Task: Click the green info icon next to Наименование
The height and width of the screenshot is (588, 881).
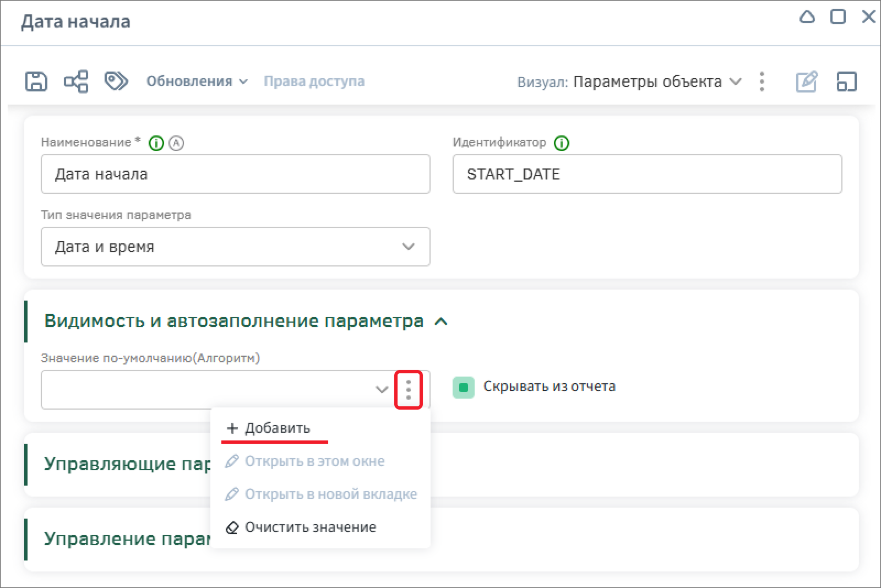Action: pos(156,143)
